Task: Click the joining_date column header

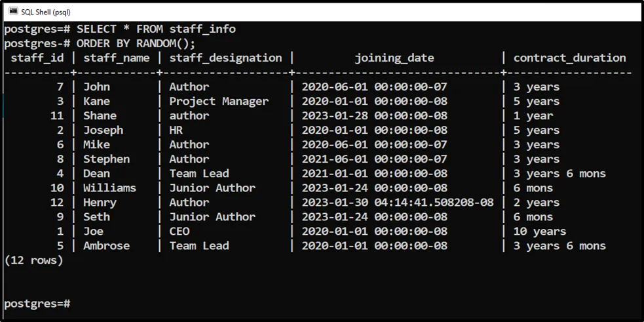Action: tap(394, 58)
